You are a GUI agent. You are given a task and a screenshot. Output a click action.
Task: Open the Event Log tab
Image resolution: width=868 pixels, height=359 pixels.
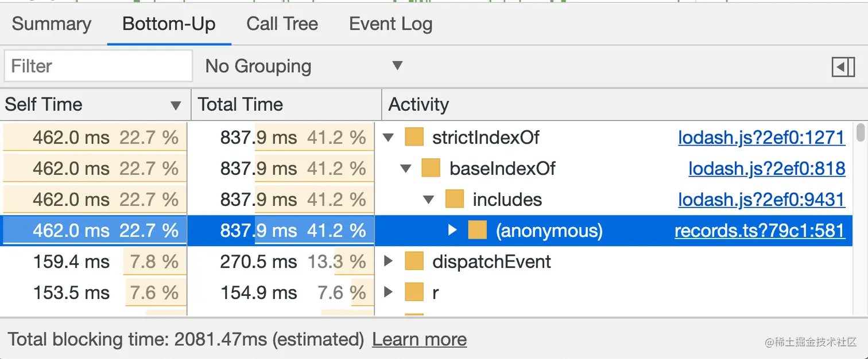pyautogui.click(x=390, y=24)
